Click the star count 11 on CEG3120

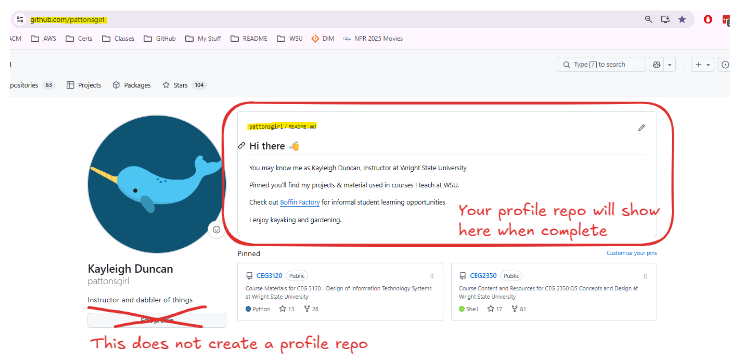(287, 309)
